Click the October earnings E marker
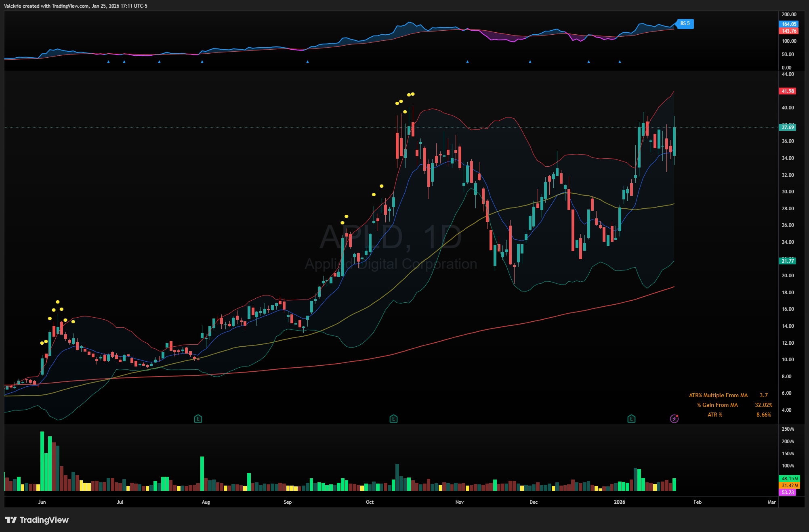Image resolution: width=809 pixels, height=532 pixels. pyautogui.click(x=393, y=419)
